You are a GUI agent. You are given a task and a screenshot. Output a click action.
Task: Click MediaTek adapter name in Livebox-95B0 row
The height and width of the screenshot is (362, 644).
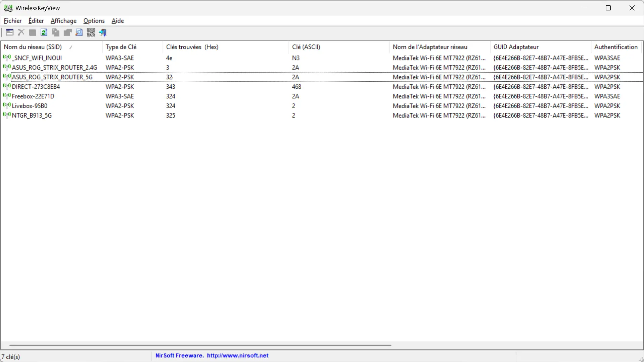tap(439, 106)
